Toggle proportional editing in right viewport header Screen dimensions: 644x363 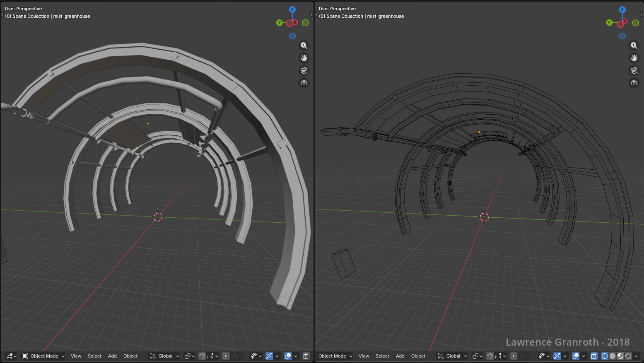point(514,356)
